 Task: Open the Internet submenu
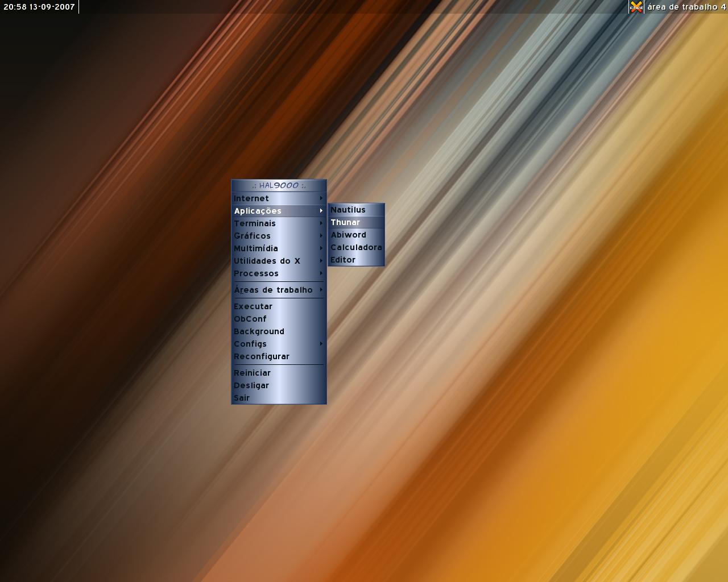click(279, 198)
